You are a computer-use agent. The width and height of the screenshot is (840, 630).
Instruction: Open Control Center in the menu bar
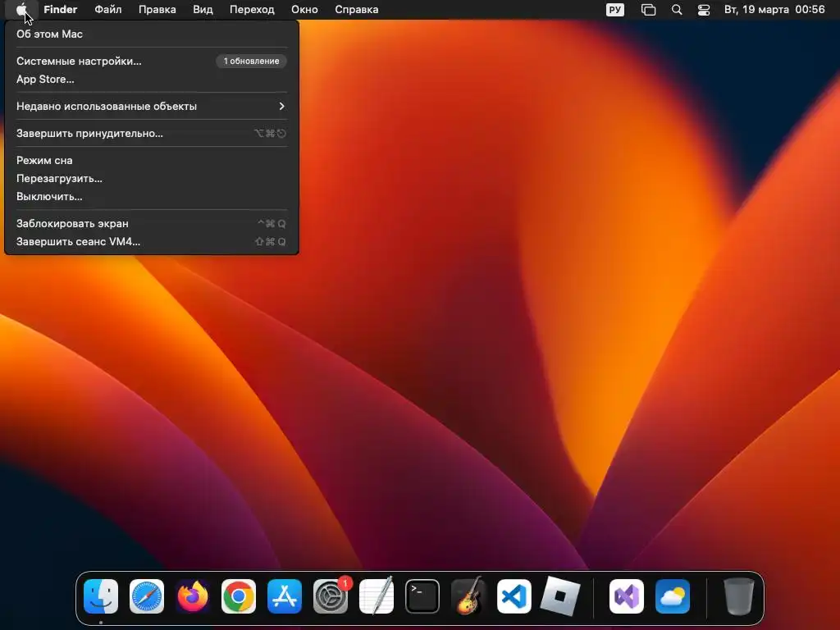(703, 10)
